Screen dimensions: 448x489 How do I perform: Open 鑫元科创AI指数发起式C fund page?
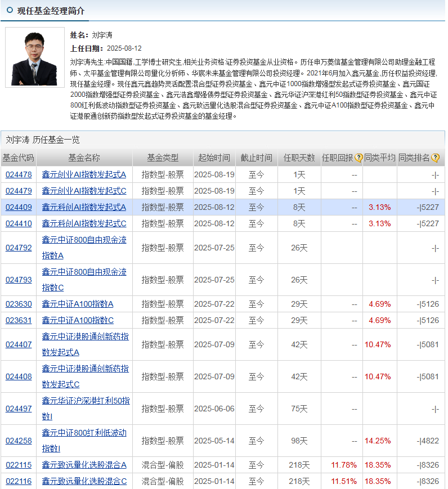(84, 223)
